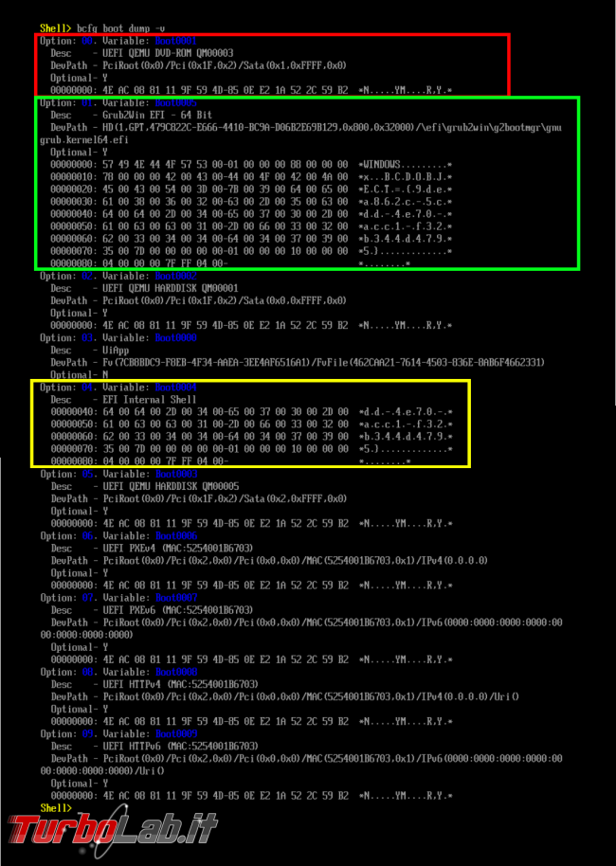Click description 'UEFI QEMU DVD-ROM QM00003'
This screenshot has height=866, width=616.
click(x=168, y=53)
